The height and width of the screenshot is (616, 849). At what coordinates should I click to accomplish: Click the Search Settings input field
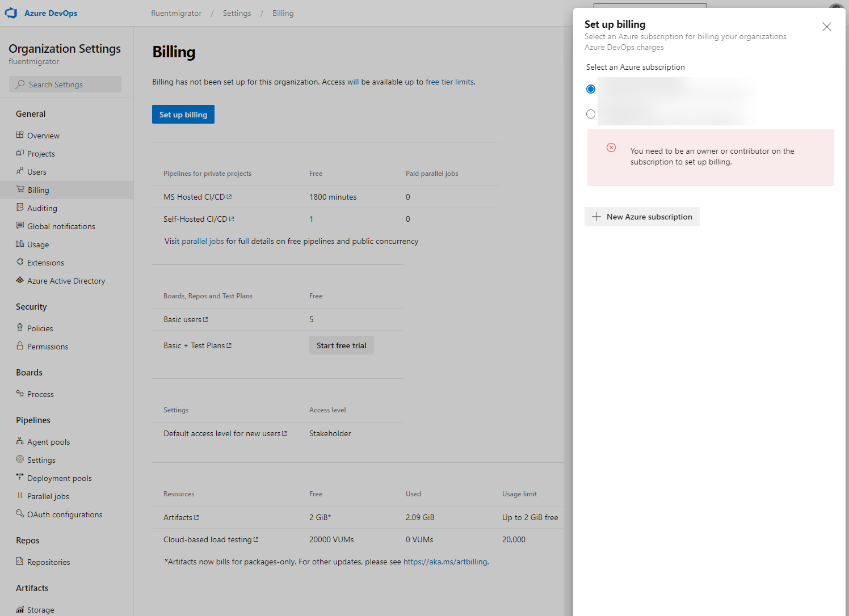coord(65,84)
